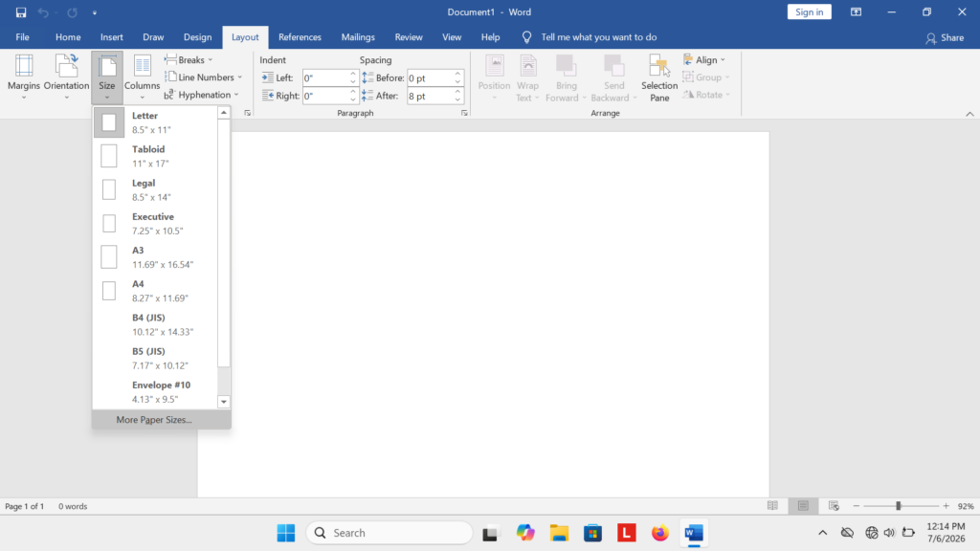
Task: Click Tell me what you want to do
Action: 598,37
